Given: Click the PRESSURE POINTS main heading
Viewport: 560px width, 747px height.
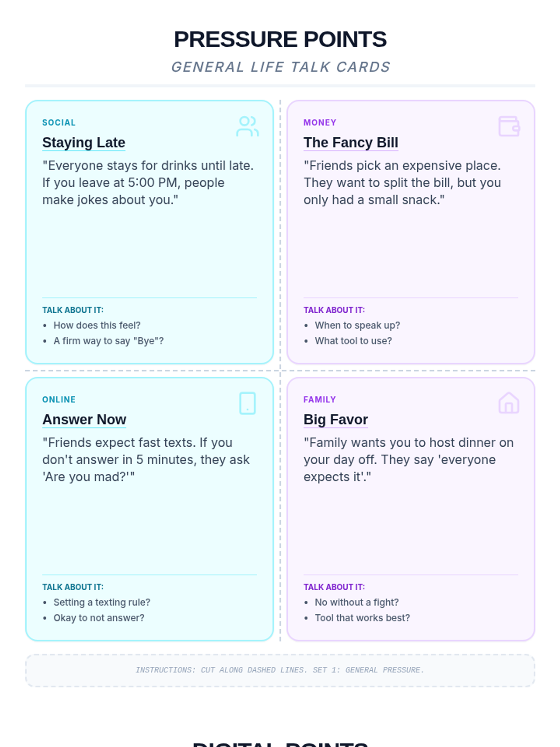Looking at the screenshot, I should [280, 39].
